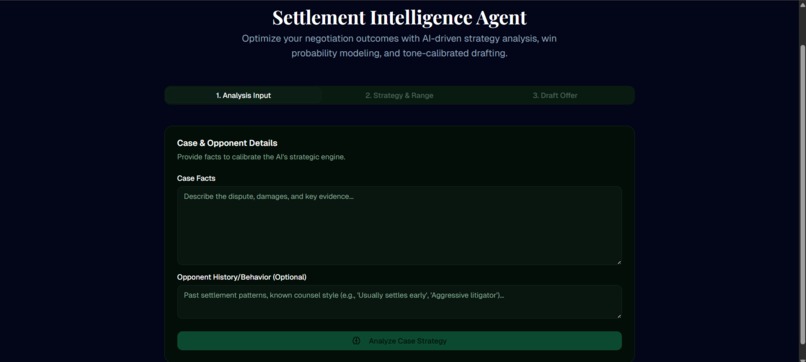This screenshot has width=806, height=362.
Task: Select the 1. Analysis Input tab
Action: tap(243, 96)
